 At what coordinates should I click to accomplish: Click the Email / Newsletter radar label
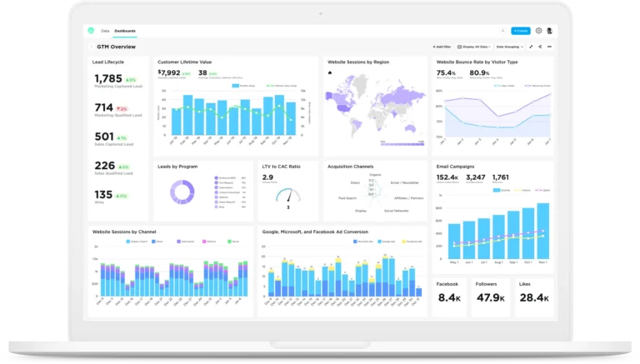(x=404, y=182)
